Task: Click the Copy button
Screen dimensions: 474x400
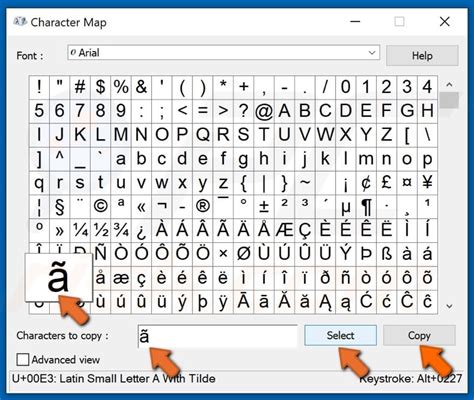Action: click(419, 335)
